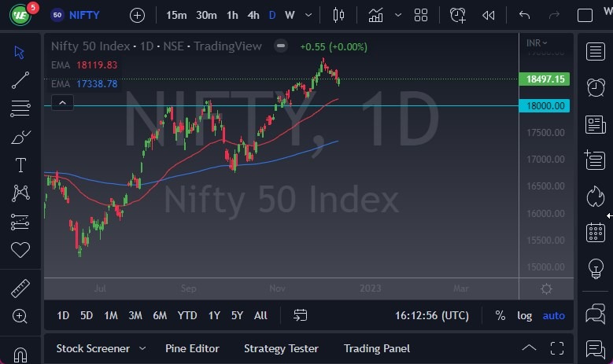Open the chart patterns tool
The height and width of the screenshot is (364, 613).
[x=20, y=193]
